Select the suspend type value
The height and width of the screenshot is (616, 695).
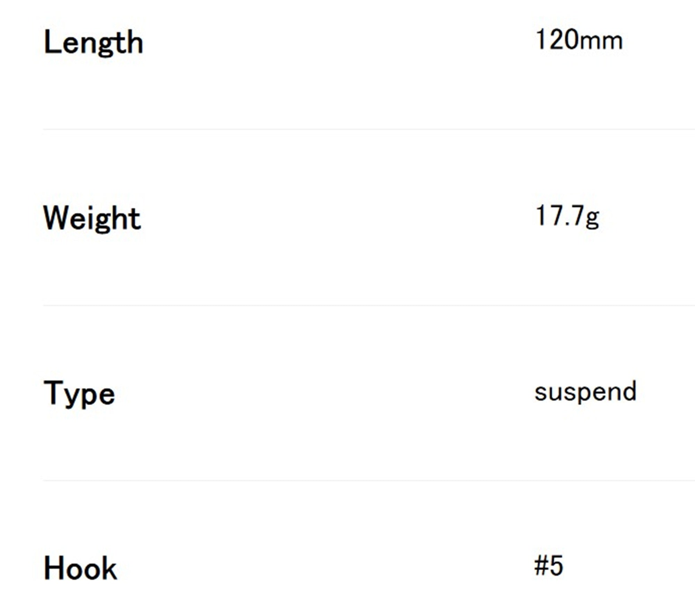[x=586, y=392]
